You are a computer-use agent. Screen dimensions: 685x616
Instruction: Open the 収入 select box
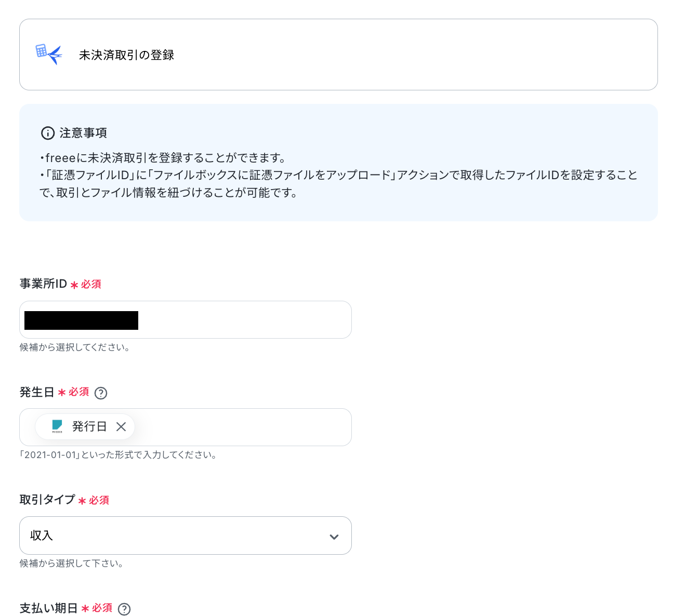(x=186, y=535)
